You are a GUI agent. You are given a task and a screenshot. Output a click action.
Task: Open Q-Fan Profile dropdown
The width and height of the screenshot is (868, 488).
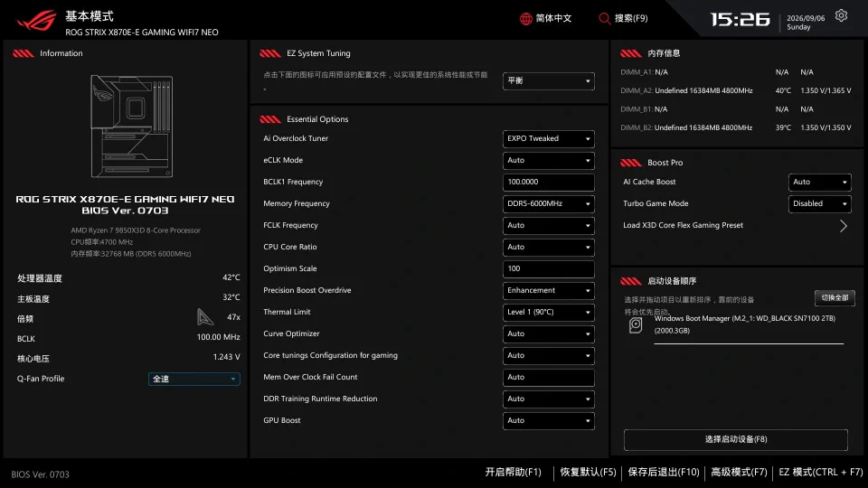193,379
